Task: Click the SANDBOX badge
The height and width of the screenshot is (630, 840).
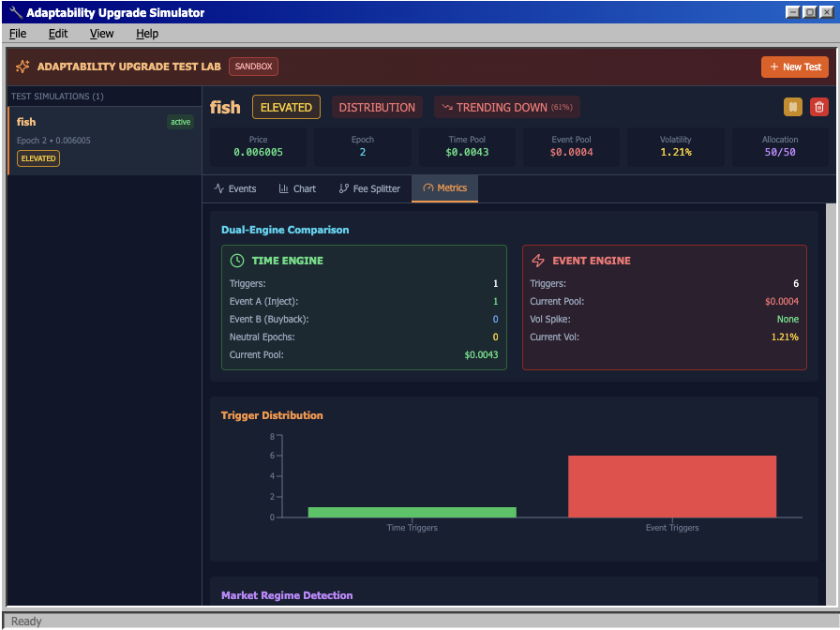Action: pos(253,67)
